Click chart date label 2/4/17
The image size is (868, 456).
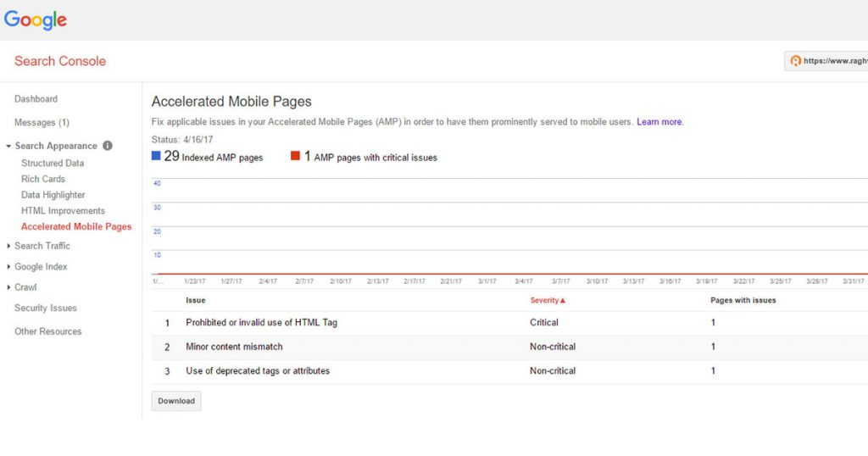[x=268, y=281]
